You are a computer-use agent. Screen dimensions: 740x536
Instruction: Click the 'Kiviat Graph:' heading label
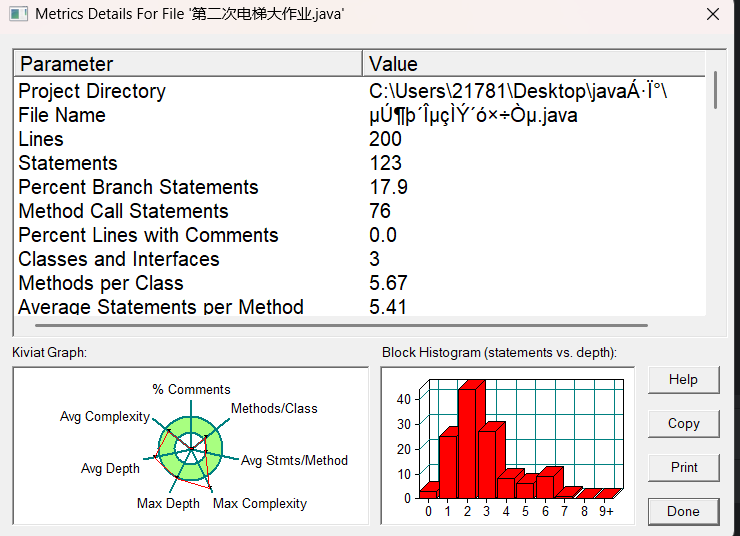[x=50, y=353]
